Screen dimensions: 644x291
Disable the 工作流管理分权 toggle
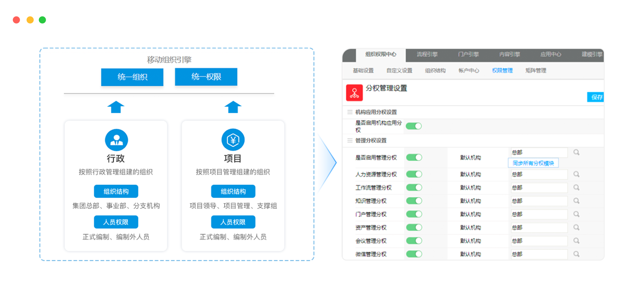414,188
